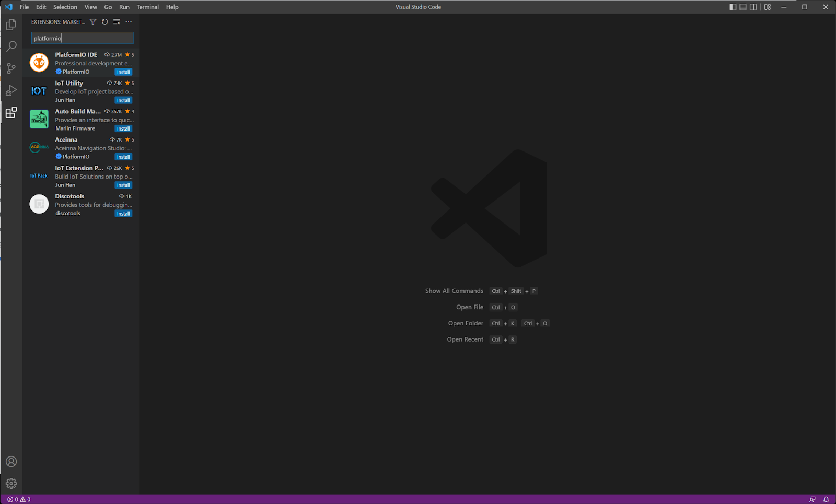Install the IoT Utility extension
Image resolution: width=836 pixels, height=504 pixels.
pyautogui.click(x=123, y=100)
